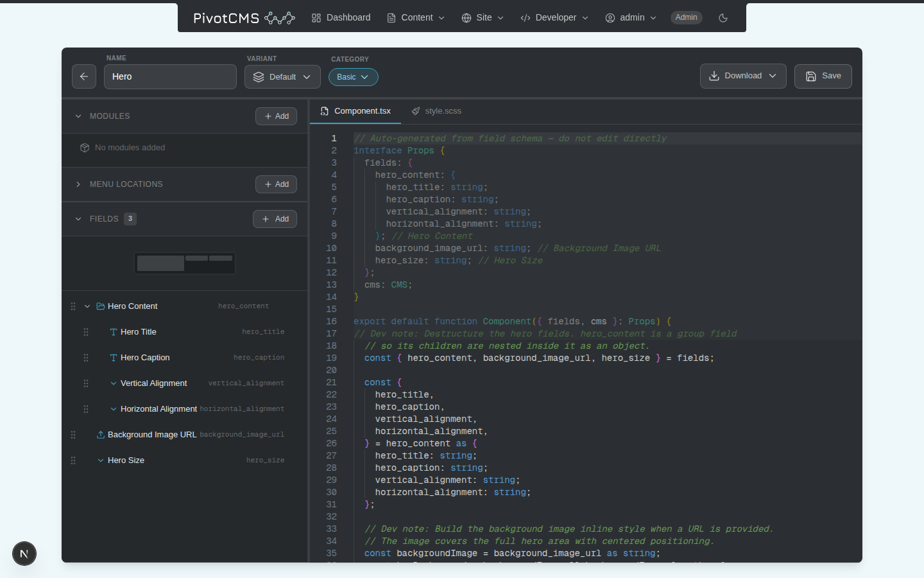Click the Dashboard grid icon

316,18
